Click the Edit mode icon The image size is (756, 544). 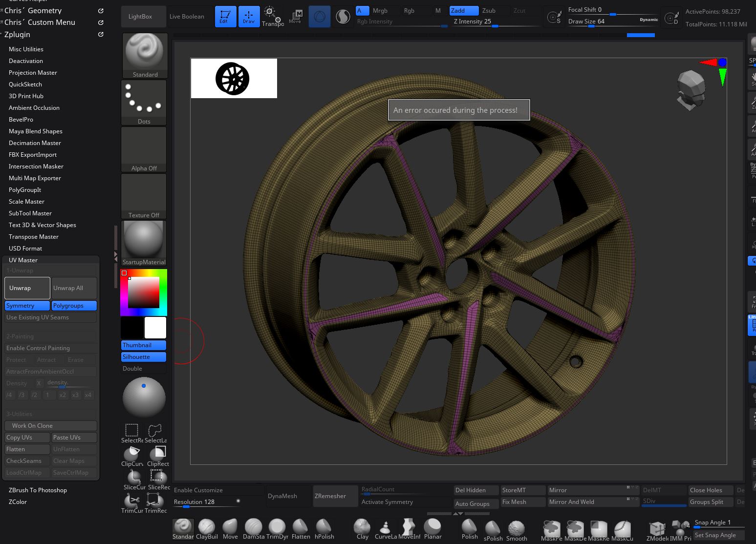225,17
